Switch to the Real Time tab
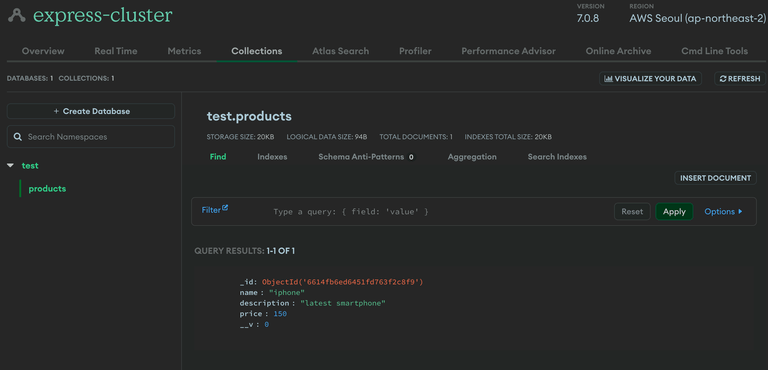Image resolution: width=768 pixels, height=370 pixels. pyautogui.click(x=116, y=51)
